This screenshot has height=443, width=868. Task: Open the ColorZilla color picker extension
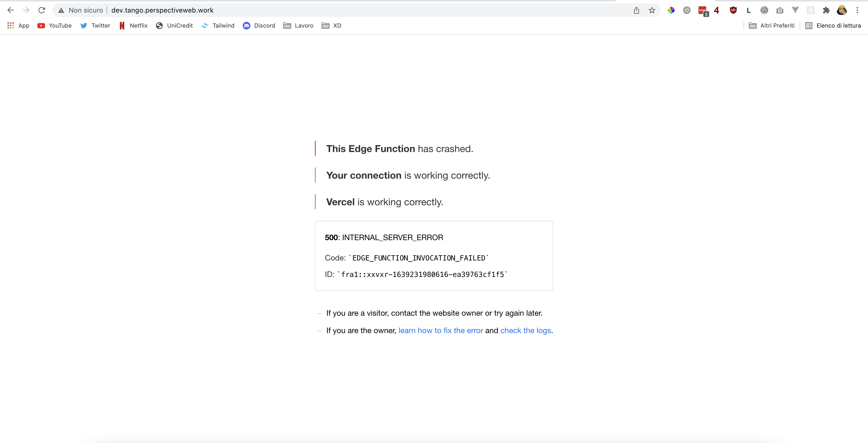672,10
